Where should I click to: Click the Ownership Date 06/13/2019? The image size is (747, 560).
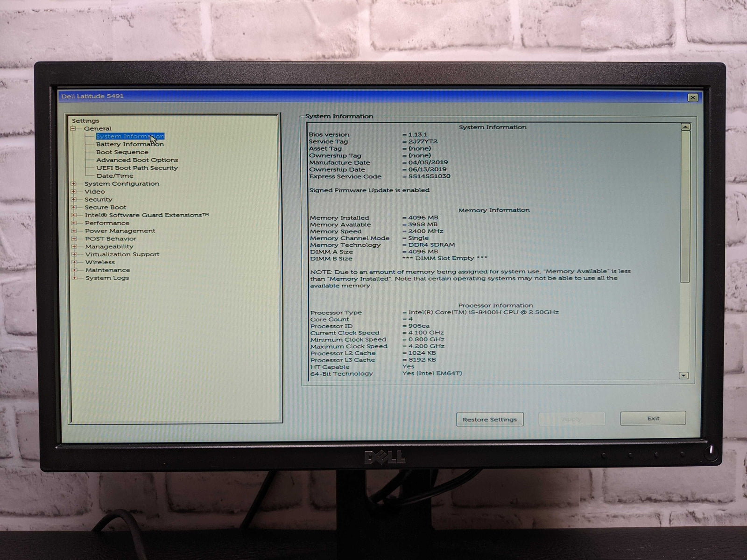[427, 169]
